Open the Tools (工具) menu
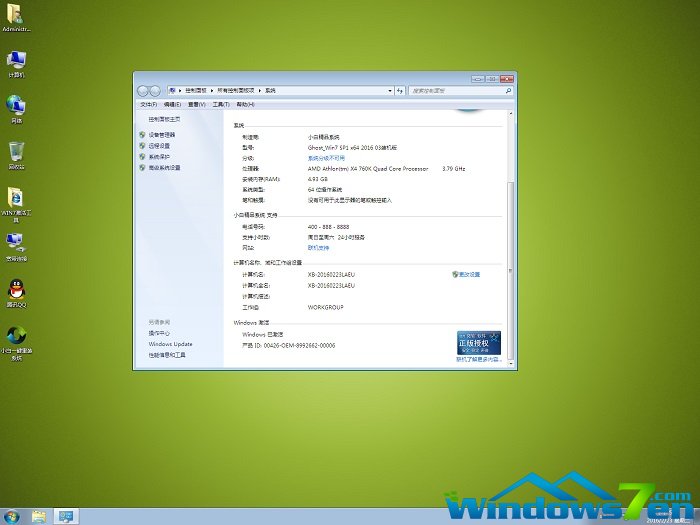 tap(220, 104)
